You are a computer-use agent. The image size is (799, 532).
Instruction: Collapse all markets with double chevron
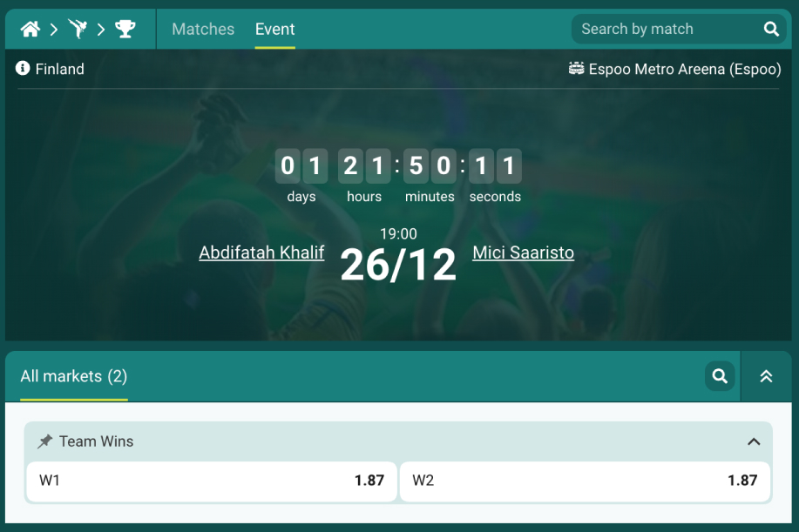(766, 376)
